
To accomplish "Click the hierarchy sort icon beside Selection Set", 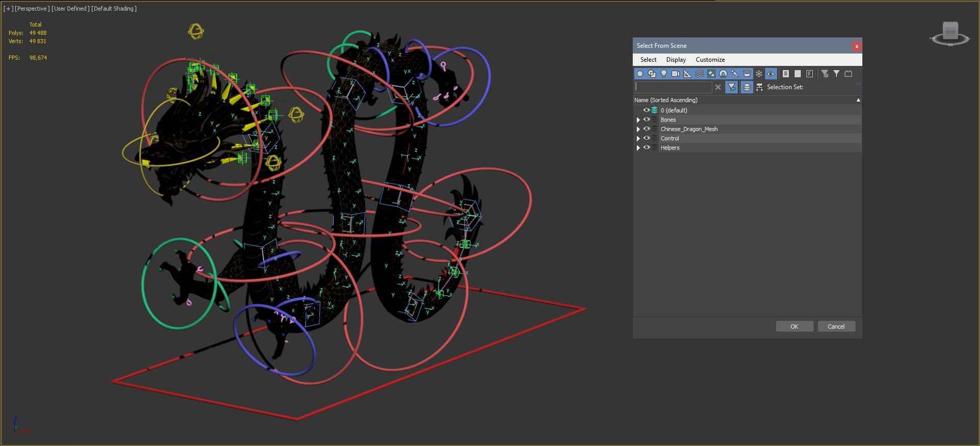I will 759,87.
